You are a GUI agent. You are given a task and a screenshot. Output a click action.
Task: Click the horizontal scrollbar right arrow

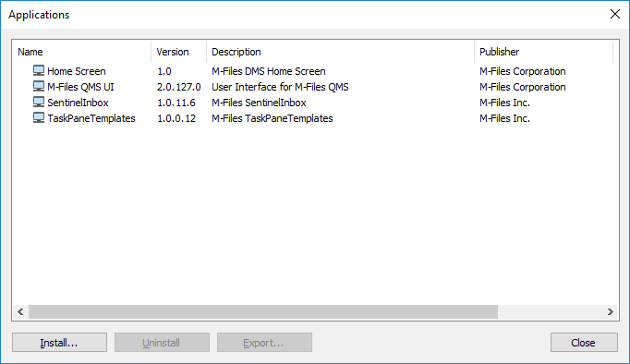pyautogui.click(x=611, y=311)
